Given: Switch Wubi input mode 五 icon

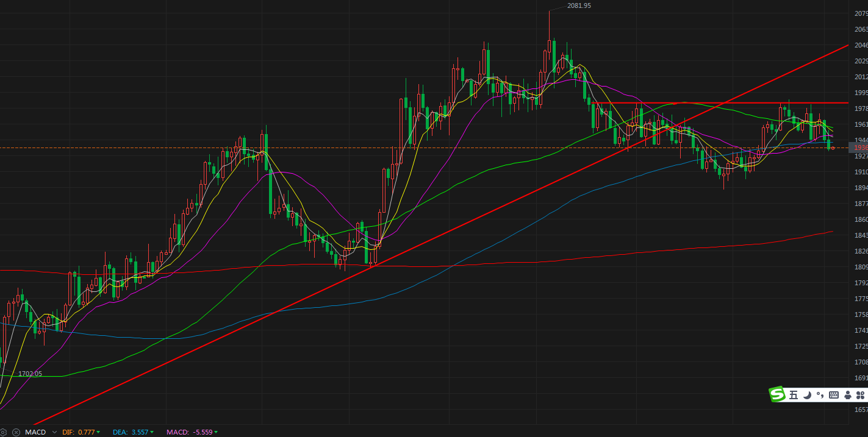Looking at the screenshot, I should [x=793, y=395].
